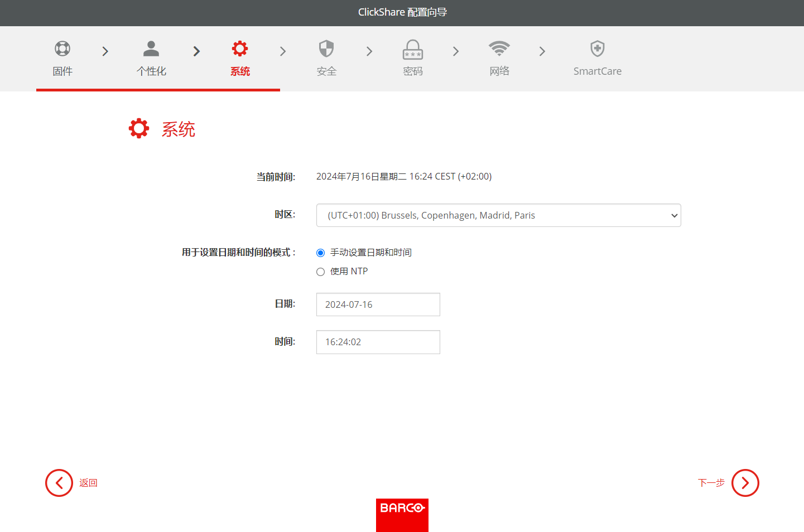Open the 网络 Wi-Fi icon step
Image resolution: width=804 pixels, height=532 pixels.
pyautogui.click(x=499, y=49)
